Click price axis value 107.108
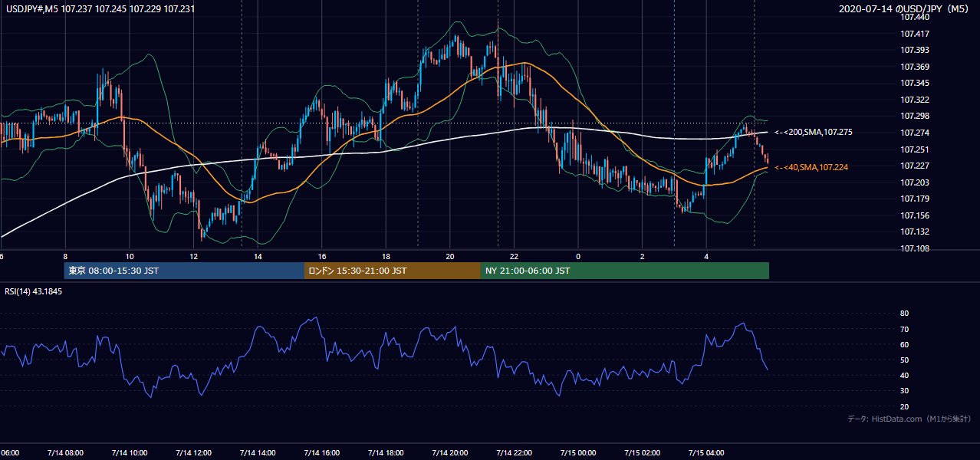 pos(915,248)
